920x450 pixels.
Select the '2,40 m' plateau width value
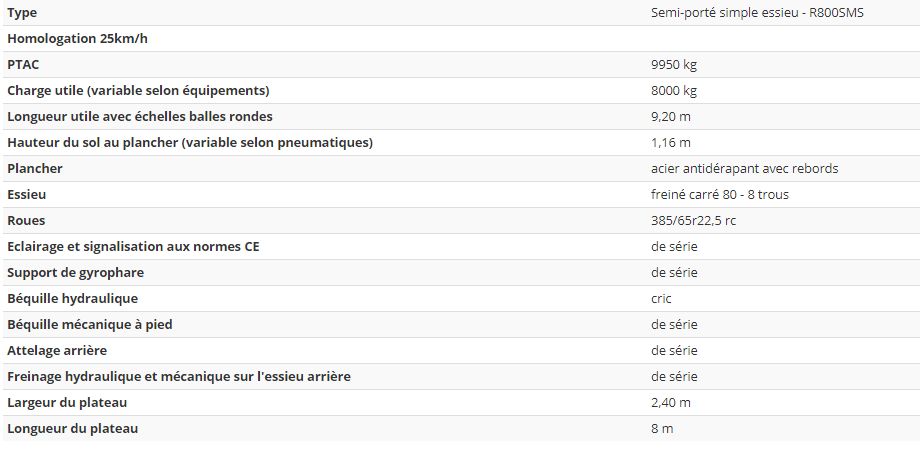tap(671, 403)
